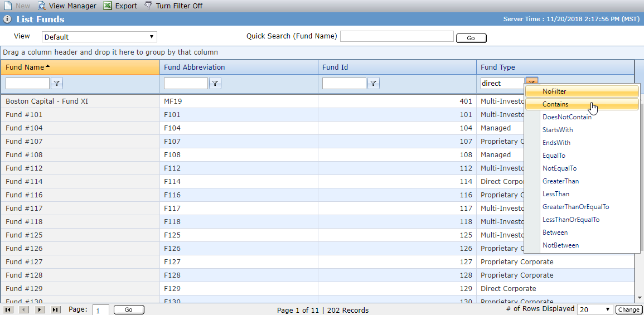The image size is (644, 315).
Task: Select NoFilter from filter menu
Action: point(582,91)
